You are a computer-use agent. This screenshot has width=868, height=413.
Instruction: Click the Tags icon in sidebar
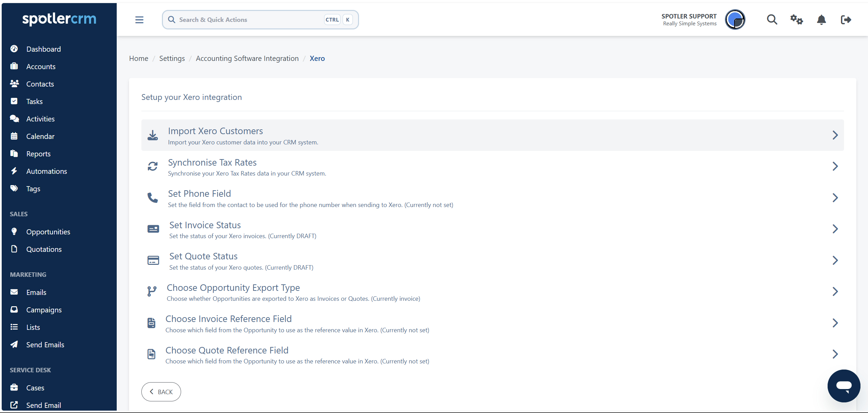pyautogui.click(x=14, y=188)
